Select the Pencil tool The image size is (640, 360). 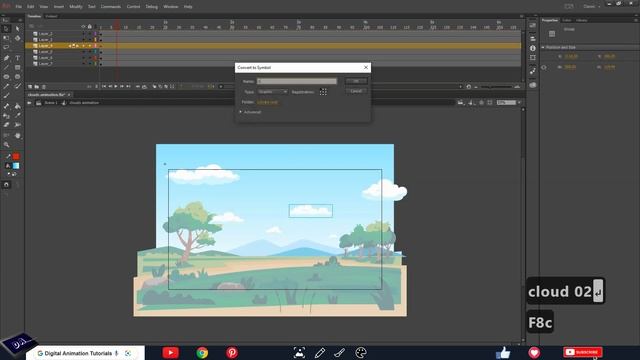point(6,87)
